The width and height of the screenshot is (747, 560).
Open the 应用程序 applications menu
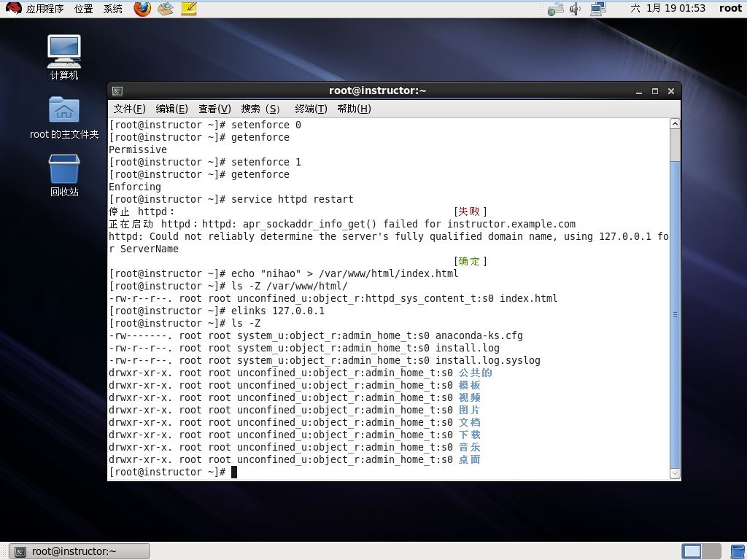tap(44, 9)
